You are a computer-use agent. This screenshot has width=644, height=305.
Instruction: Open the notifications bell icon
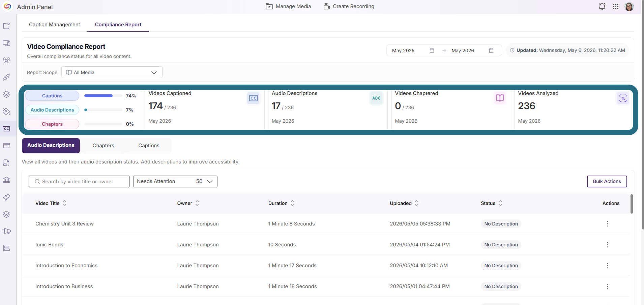coord(602,6)
